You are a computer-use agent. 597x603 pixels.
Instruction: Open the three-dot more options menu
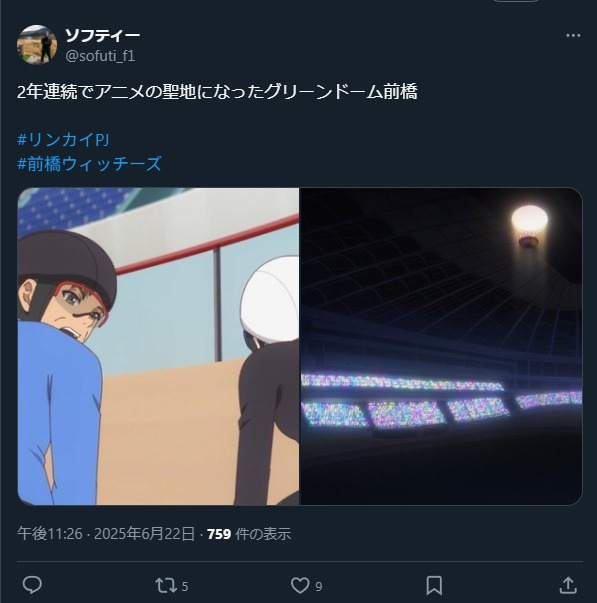click(x=573, y=36)
